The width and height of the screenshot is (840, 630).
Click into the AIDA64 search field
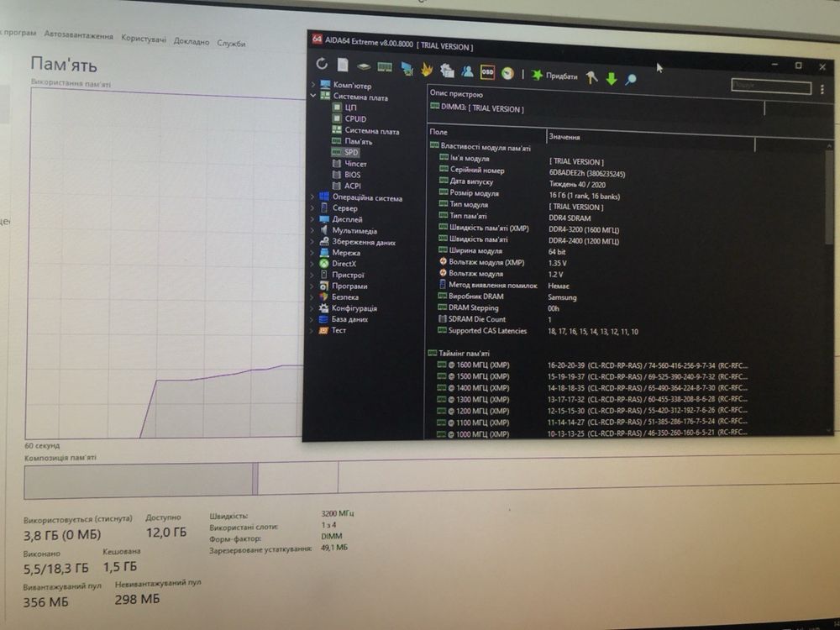[771, 87]
